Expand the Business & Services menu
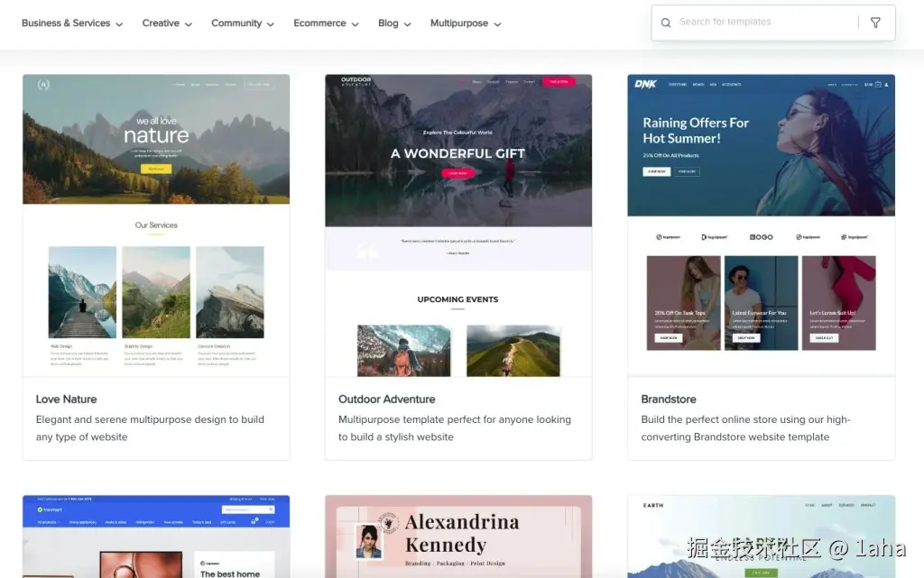Image resolution: width=924 pixels, height=578 pixels. [x=72, y=23]
